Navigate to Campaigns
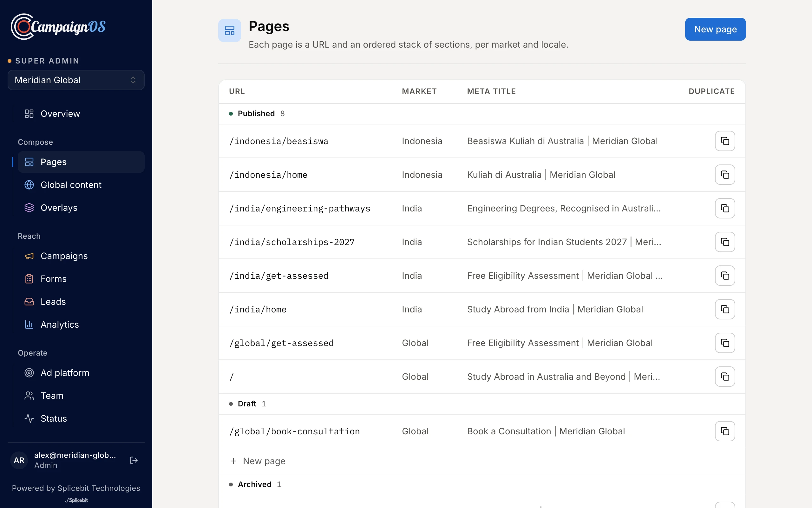Image resolution: width=812 pixels, height=508 pixels. coord(81,256)
